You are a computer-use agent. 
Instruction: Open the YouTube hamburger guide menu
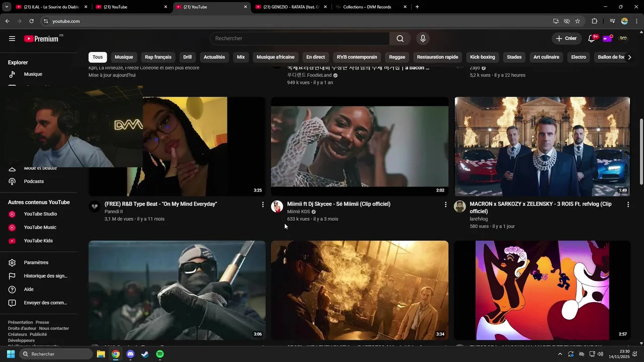12,38
